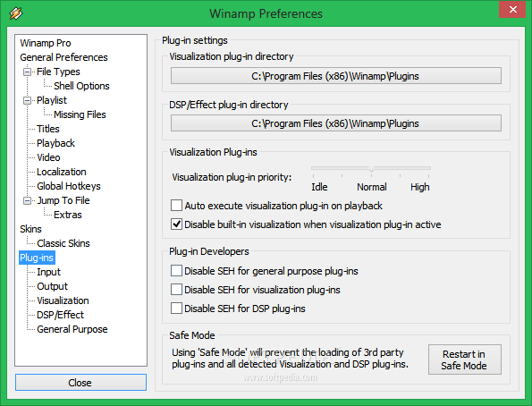
Task: Open the Visualization plug-ins tree page
Action: point(63,300)
